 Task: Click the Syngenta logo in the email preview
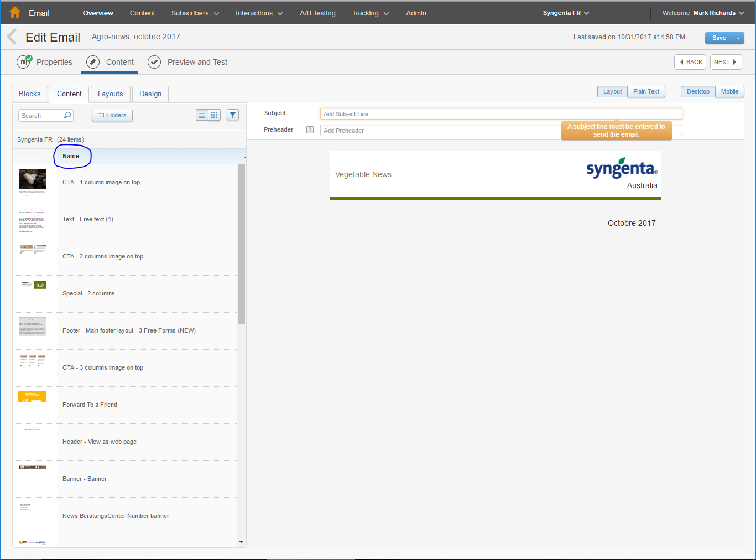pyautogui.click(x=622, y=168)
